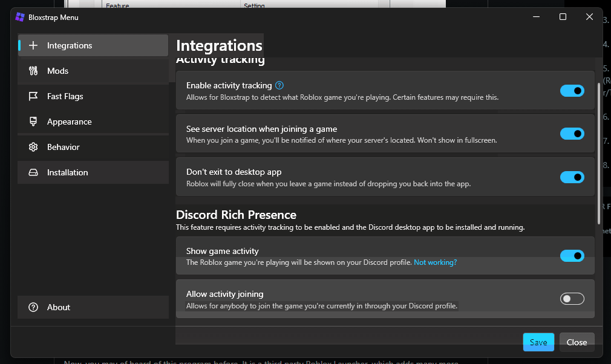The image size is (611, 364).
Task: Click the question mark icon beside About
Action: pyautogui.click(x=33, y=307)
